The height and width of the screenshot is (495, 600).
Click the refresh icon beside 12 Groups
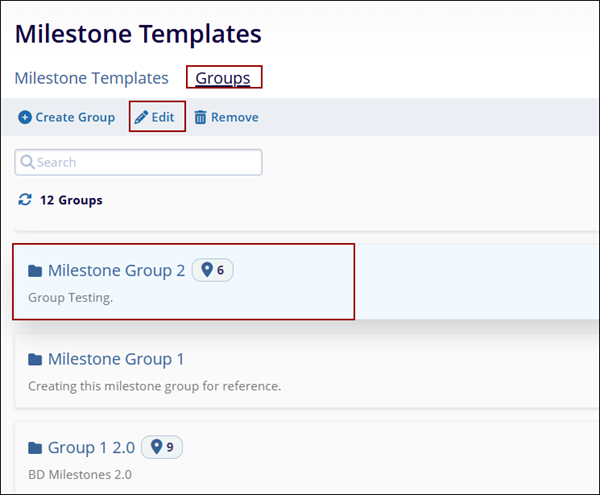pos(25,200)
